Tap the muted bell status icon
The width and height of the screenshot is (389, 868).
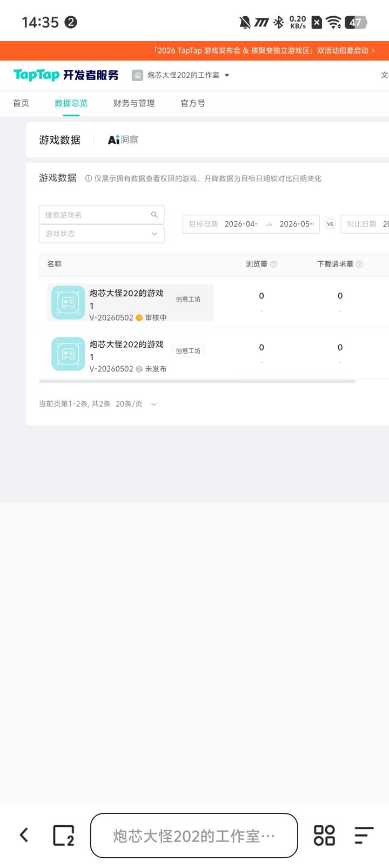245,22
